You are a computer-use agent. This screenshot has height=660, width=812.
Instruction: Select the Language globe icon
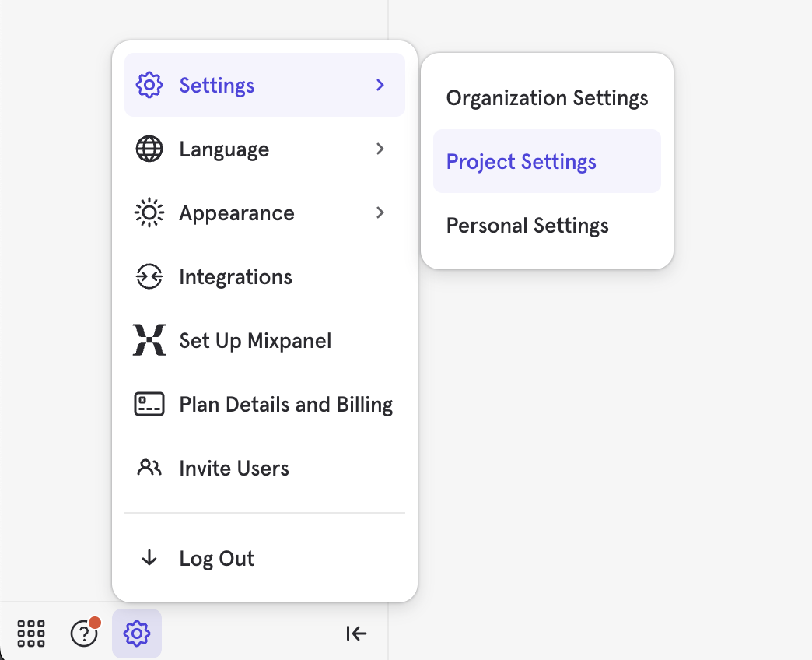coord(149,149)
